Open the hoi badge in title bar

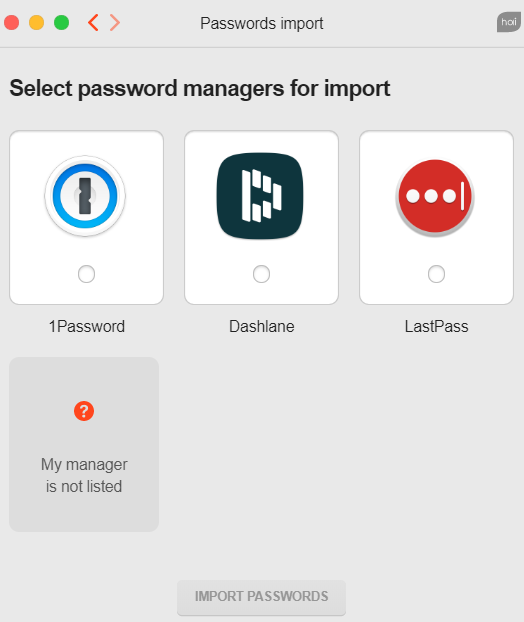pos(509,22)
